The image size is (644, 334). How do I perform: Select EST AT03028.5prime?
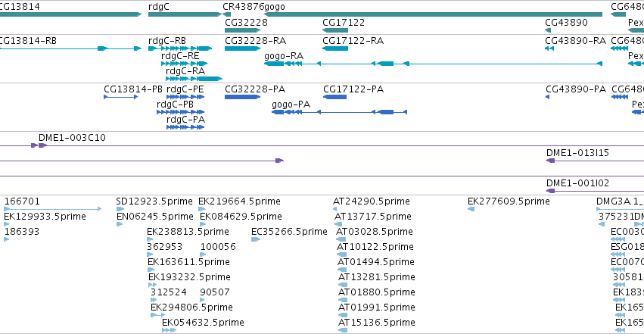tap(374, 232)
